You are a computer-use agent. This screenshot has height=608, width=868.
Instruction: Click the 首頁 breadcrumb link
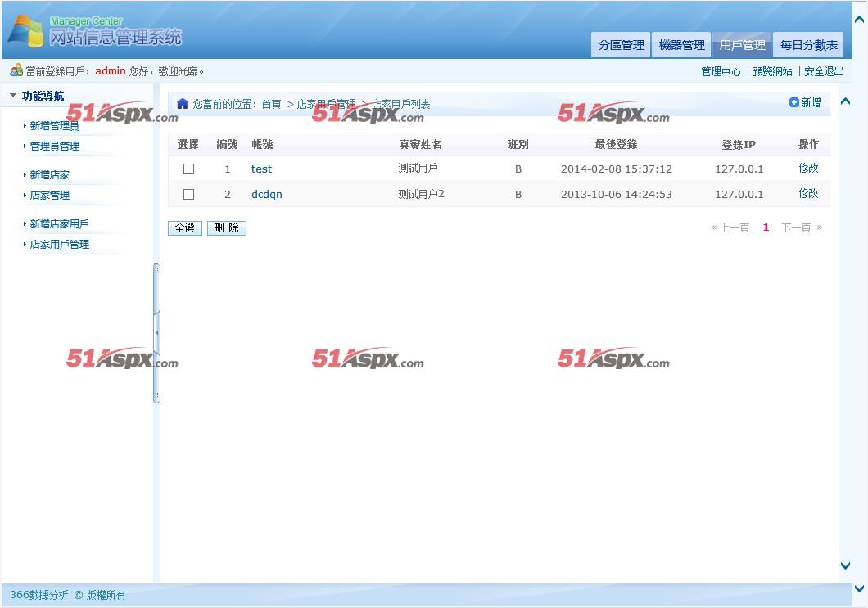click(x=271, y=104)
